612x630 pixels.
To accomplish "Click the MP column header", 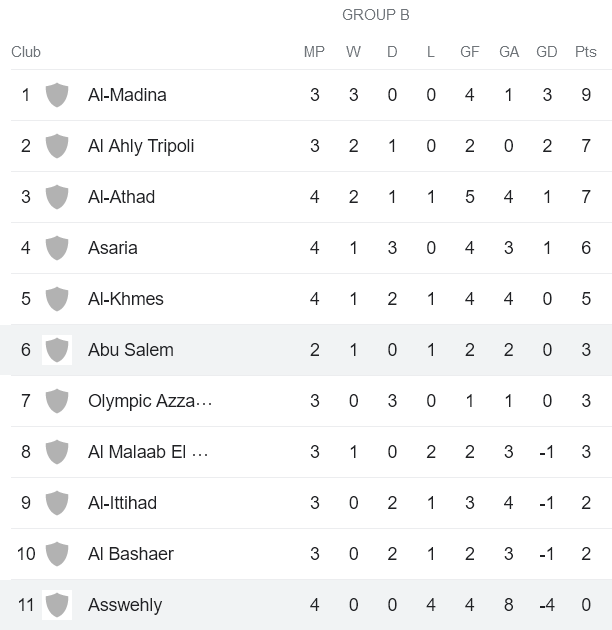I will 314,52.
